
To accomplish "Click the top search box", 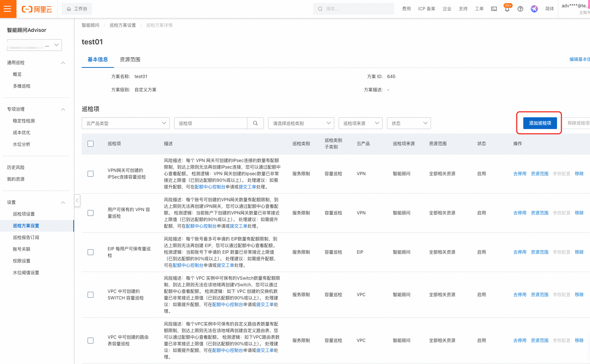I will pos(354,9).
